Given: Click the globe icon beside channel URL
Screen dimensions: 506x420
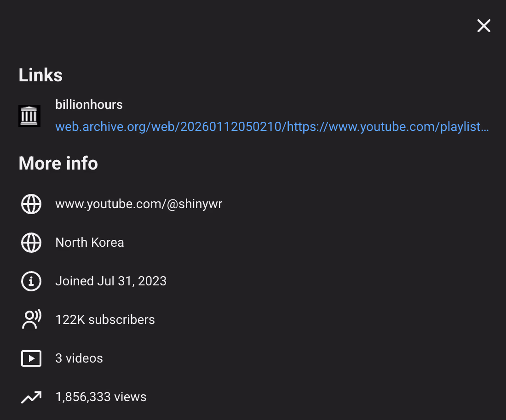Looking at the screenshot, I should [31, 204].
